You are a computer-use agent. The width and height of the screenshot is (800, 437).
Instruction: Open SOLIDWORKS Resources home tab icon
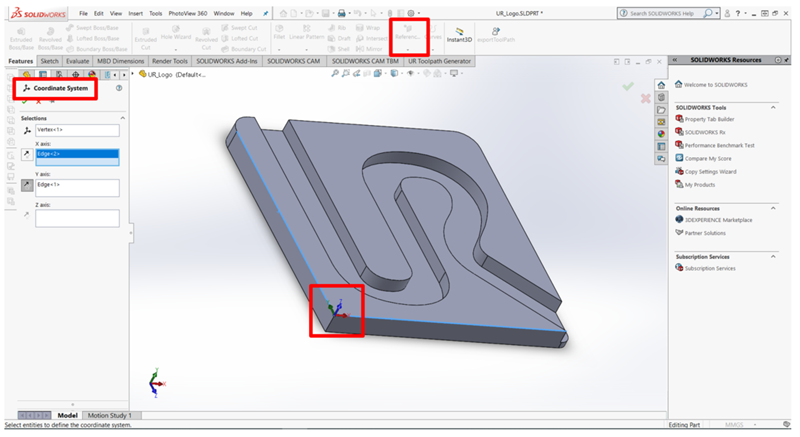point(661,85)
